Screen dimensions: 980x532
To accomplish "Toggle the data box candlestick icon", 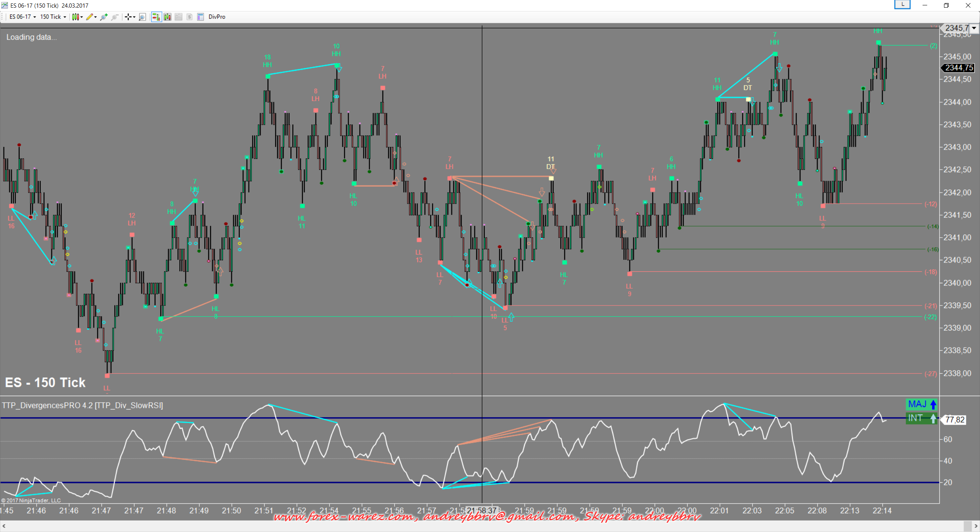I will 167,17.
